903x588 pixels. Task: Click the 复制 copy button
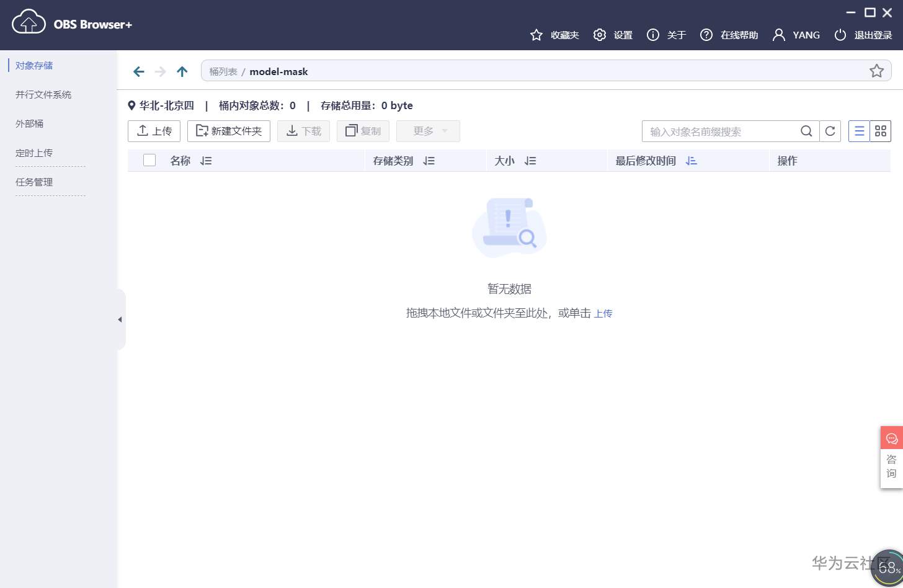363,131
